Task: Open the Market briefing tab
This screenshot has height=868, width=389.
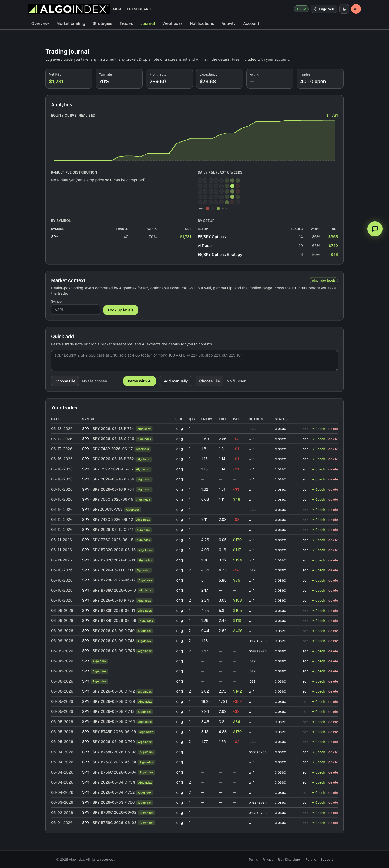Action: pos(71,23)
